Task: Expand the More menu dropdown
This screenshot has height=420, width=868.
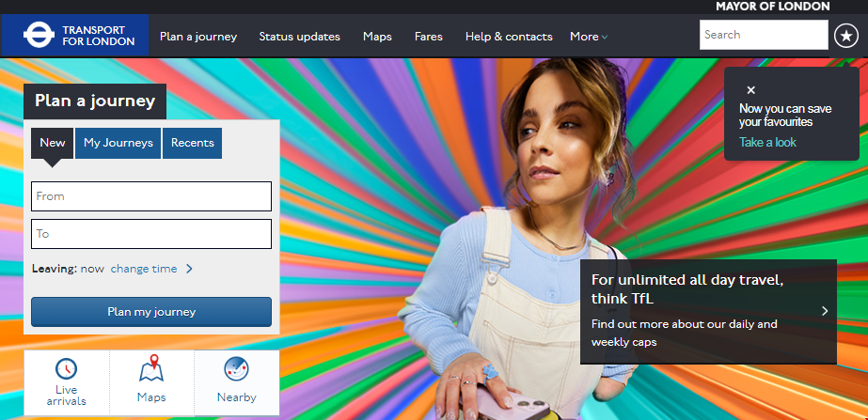Action: (589, 37)
